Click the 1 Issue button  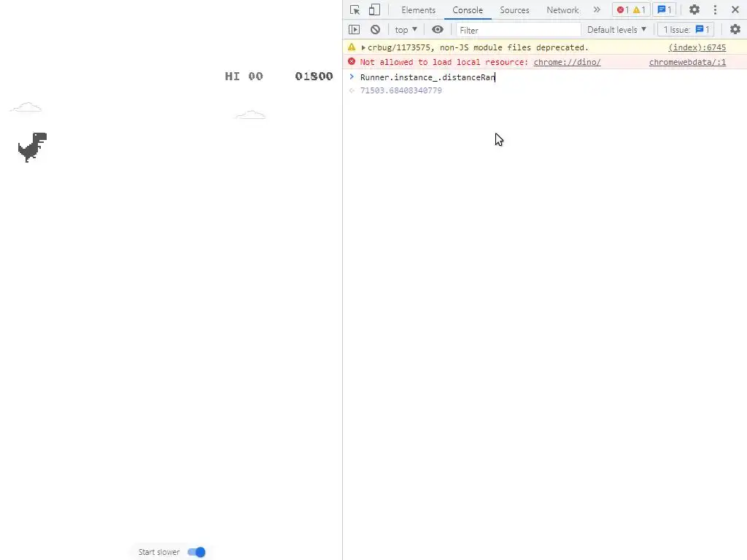click(686, 29)
